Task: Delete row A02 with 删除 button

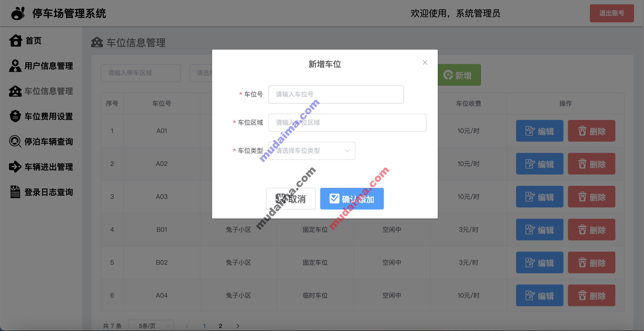Action: tap(591, 164)
